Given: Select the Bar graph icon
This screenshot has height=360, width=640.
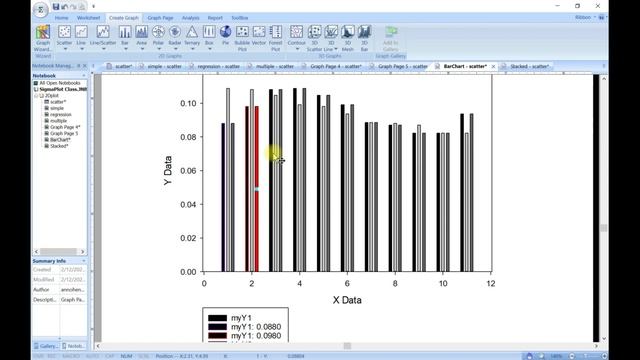Looking at the screenshot, I should [x=125, y=32].
